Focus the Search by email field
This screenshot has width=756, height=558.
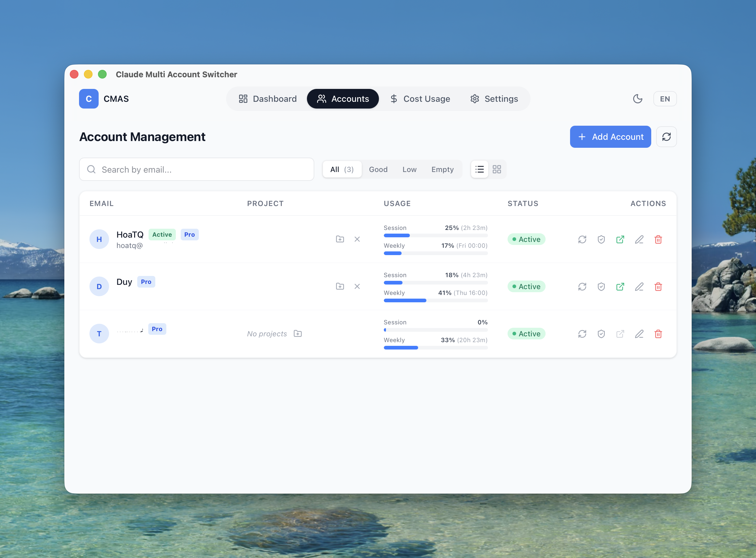click(x=196, y=169)
